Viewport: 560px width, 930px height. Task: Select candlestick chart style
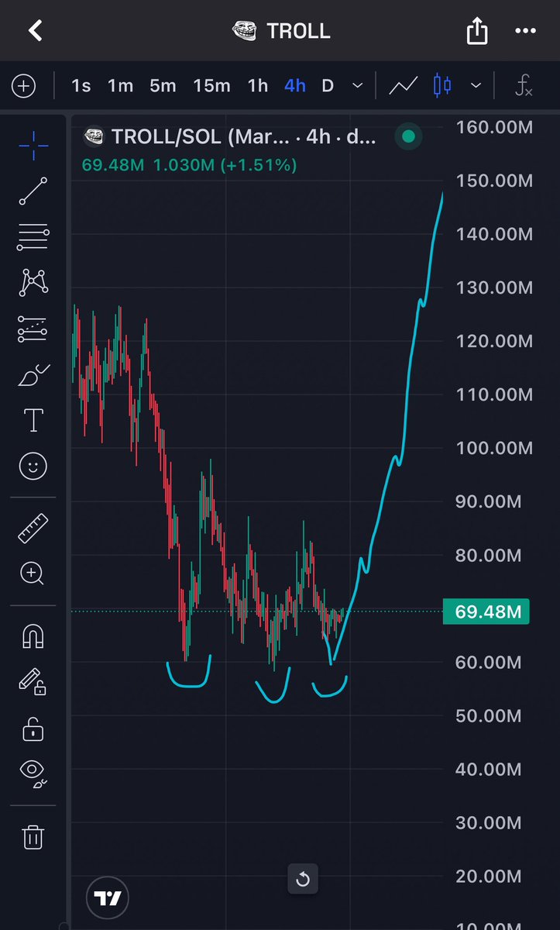pyautogui.click(x=442, y=85)
